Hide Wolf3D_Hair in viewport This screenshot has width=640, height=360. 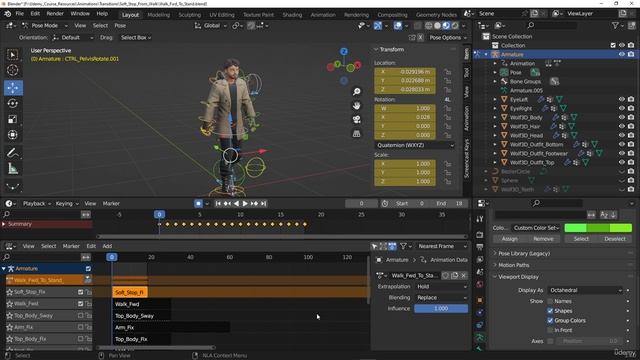point(622,126)
